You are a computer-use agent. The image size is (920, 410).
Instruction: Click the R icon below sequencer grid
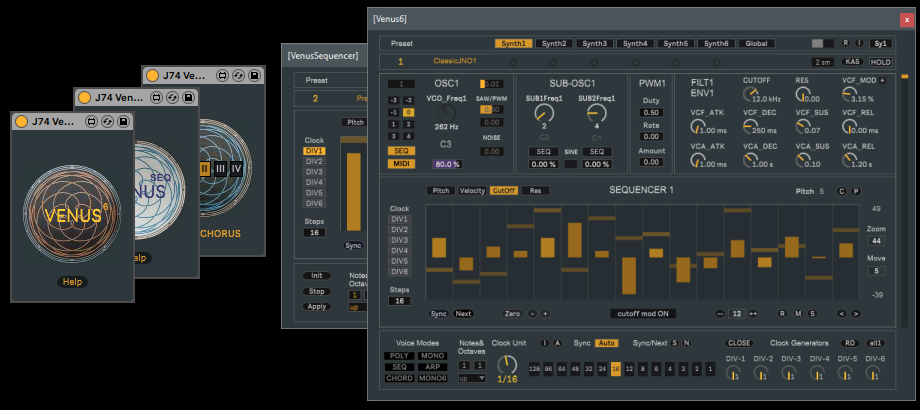tap(782, 313)
